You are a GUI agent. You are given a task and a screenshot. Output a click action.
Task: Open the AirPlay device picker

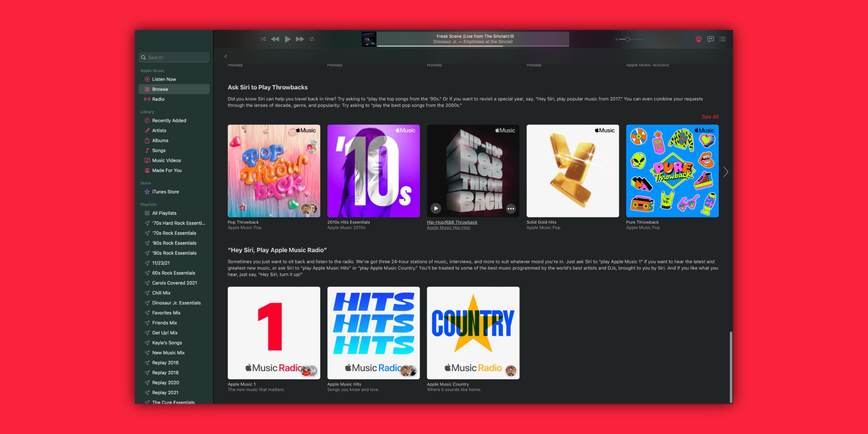coord(698,39)
